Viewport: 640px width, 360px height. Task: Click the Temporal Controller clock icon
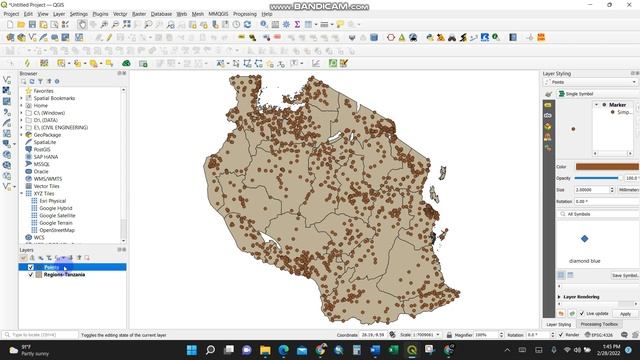(x=236, y=24)
